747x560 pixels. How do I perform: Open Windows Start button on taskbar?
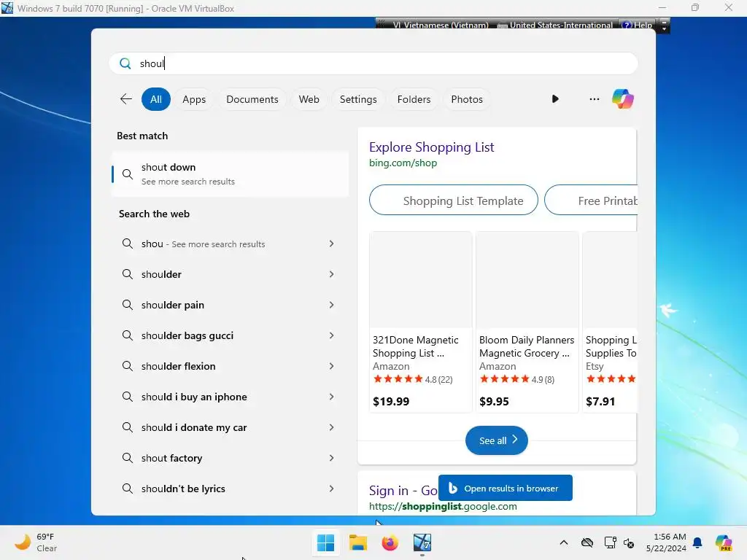coord(326,542)
